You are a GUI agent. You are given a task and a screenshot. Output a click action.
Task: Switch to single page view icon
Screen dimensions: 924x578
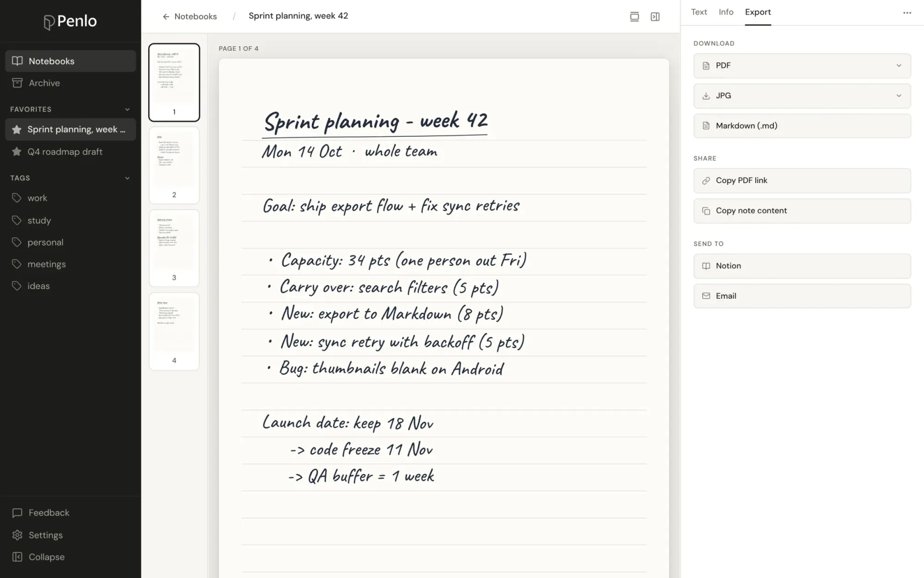[634, 17]
